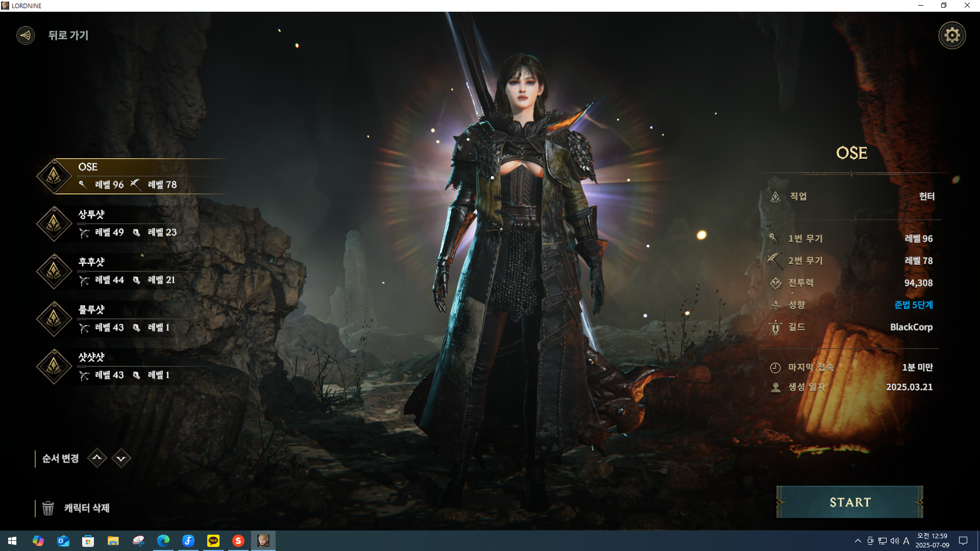This screenshot has width=980, height=551.
Task: Open the notification center icon
Action: click(963, 541)
